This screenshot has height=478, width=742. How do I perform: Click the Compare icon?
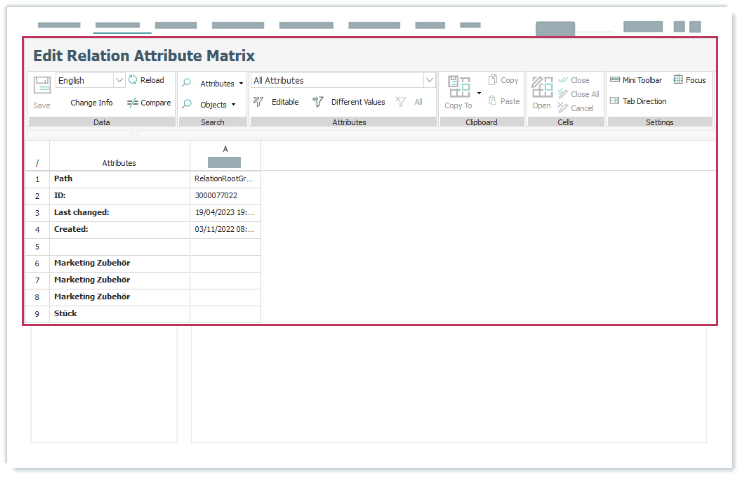point(149,102)
